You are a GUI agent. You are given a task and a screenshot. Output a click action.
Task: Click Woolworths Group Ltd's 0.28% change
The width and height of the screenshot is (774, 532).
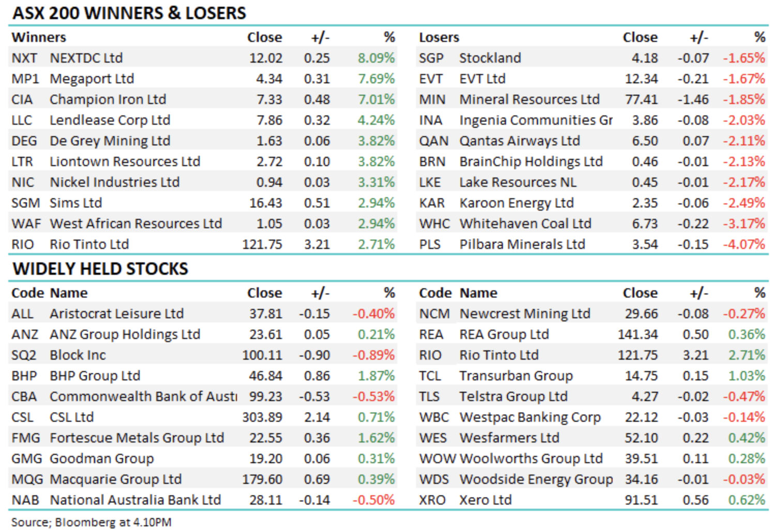point(746,459)
